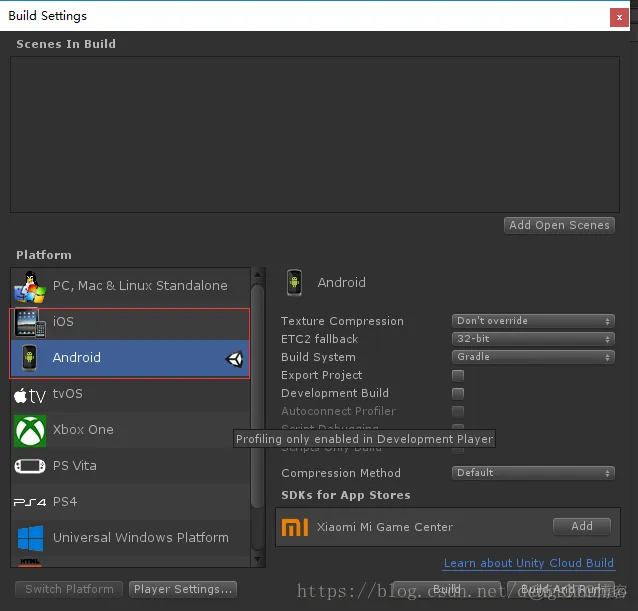Select PS Vita platform
This screenshot has height=611, width=638.
coord(130,466)
